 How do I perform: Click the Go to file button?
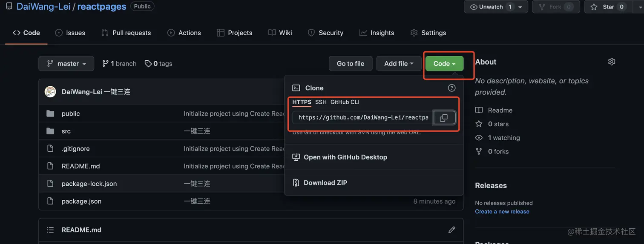[351, 63]
